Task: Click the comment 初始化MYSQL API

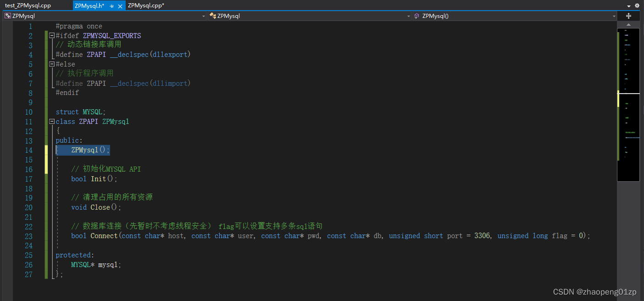Action: pos(106,169)
